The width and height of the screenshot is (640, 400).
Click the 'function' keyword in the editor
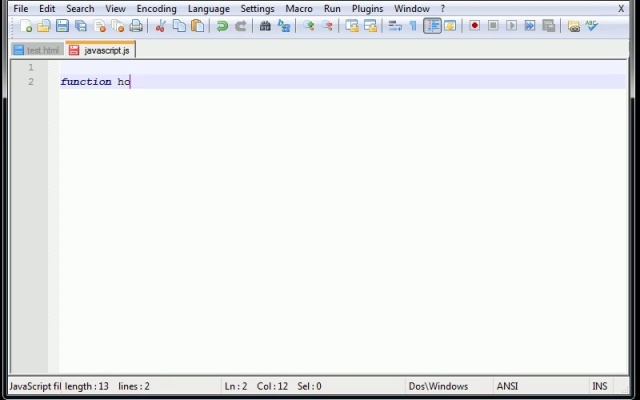click(x=86, y=82)
